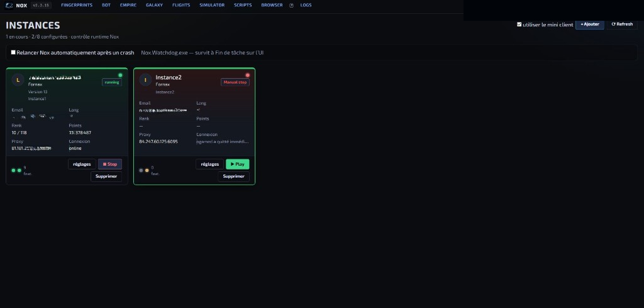Click the Nox logo icon

coord(9,5)
